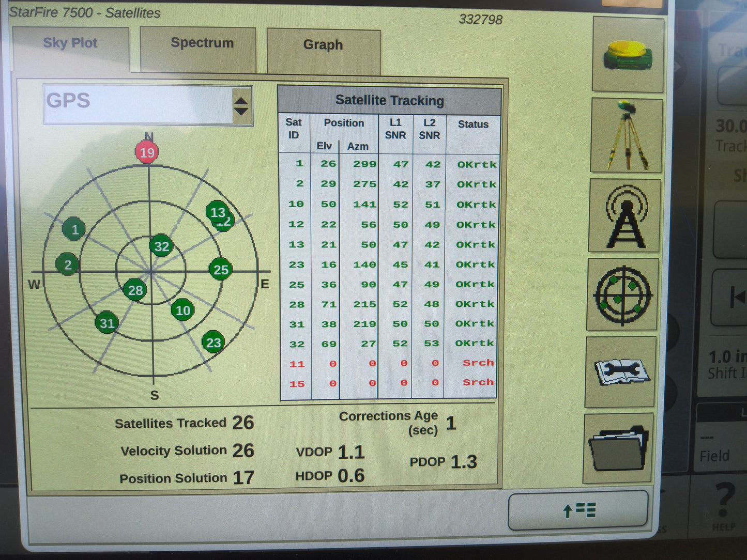Open the satellite crosshair target icon
This screenshot has width=747, height=560.
(622, 294)
